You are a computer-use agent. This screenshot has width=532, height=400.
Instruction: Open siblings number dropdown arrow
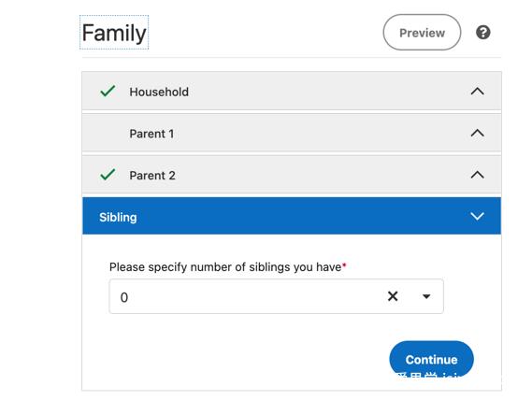426,296
